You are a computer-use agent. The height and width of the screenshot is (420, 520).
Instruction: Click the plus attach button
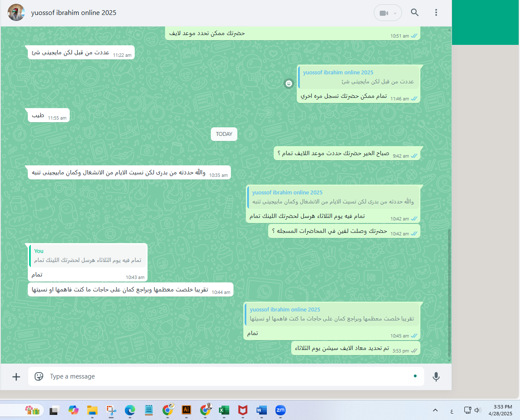[16, 376]
